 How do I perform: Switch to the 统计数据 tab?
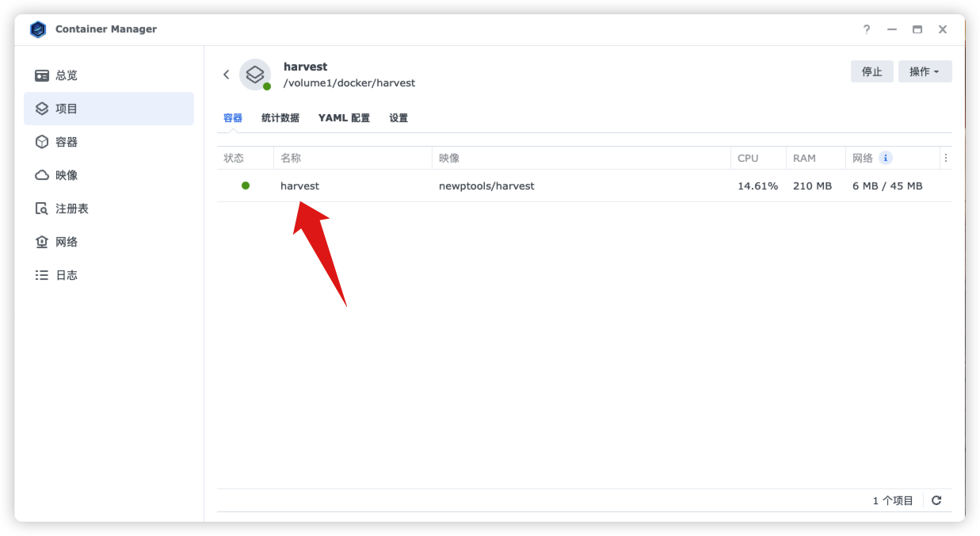point(280,118)
